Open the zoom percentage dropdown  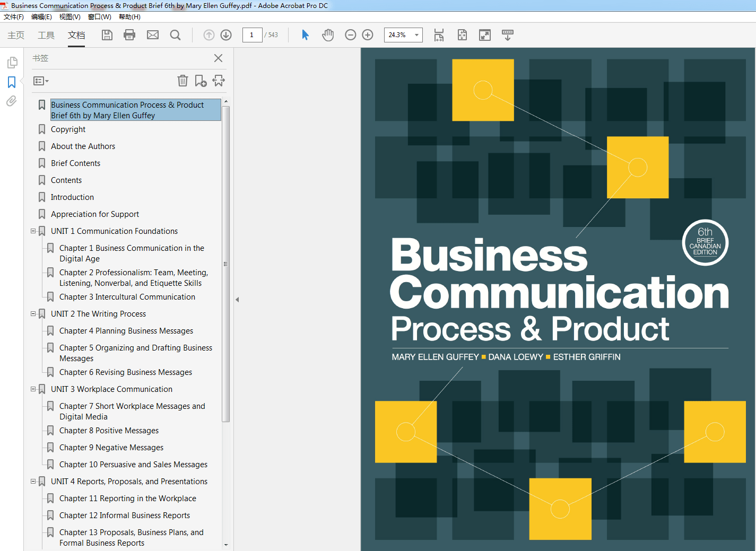pos(416,35)
